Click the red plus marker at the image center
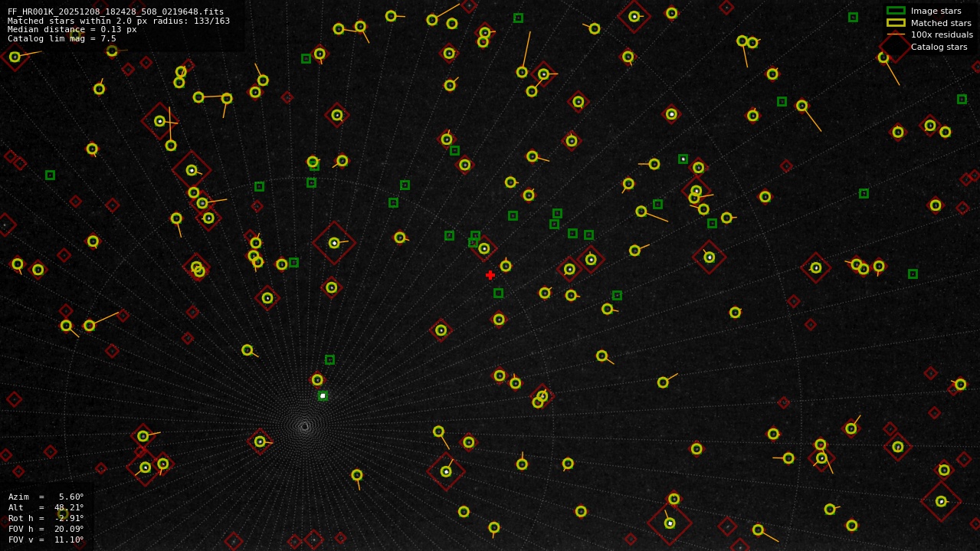 click(x=490, y=275)
